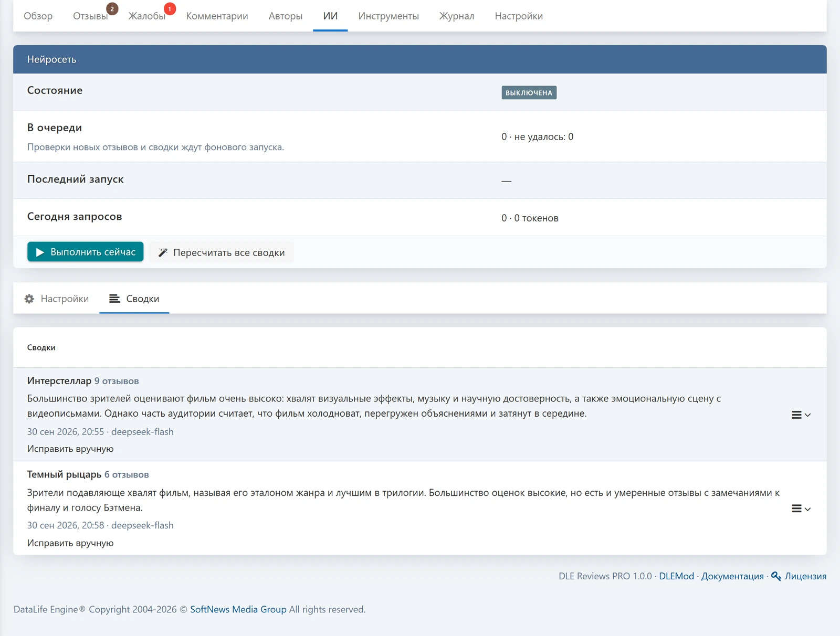The width and height of the screenshot is (840, 636).
Task: Open the Обзор tab
Action: coord(38,16)
